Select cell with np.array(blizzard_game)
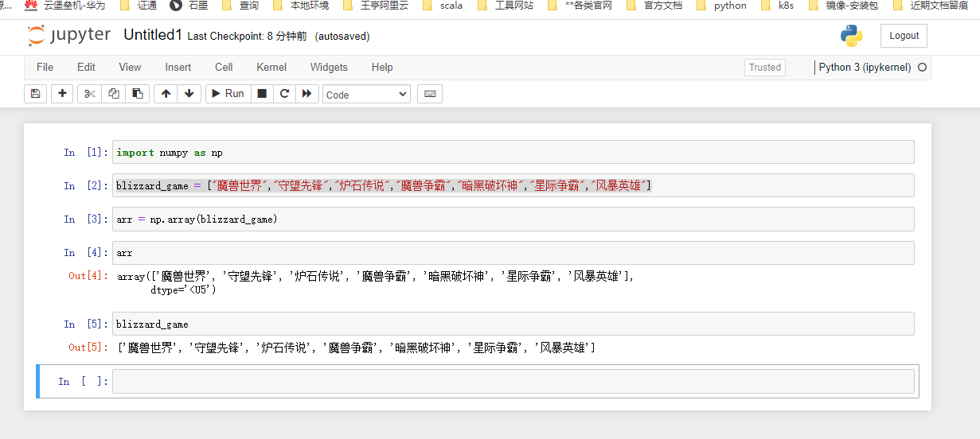The width and height of the screenshot is (980, 439). pos(513,219)
